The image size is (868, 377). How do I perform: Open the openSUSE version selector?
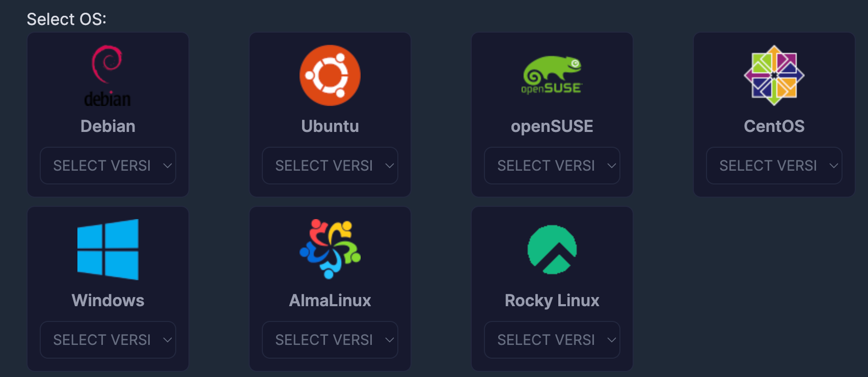click(x=552, y=166)
